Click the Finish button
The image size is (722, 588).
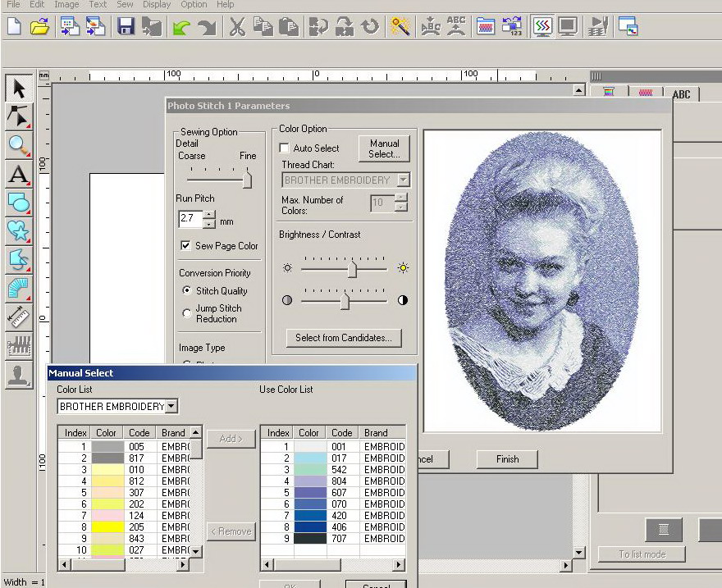pos(507,459)
